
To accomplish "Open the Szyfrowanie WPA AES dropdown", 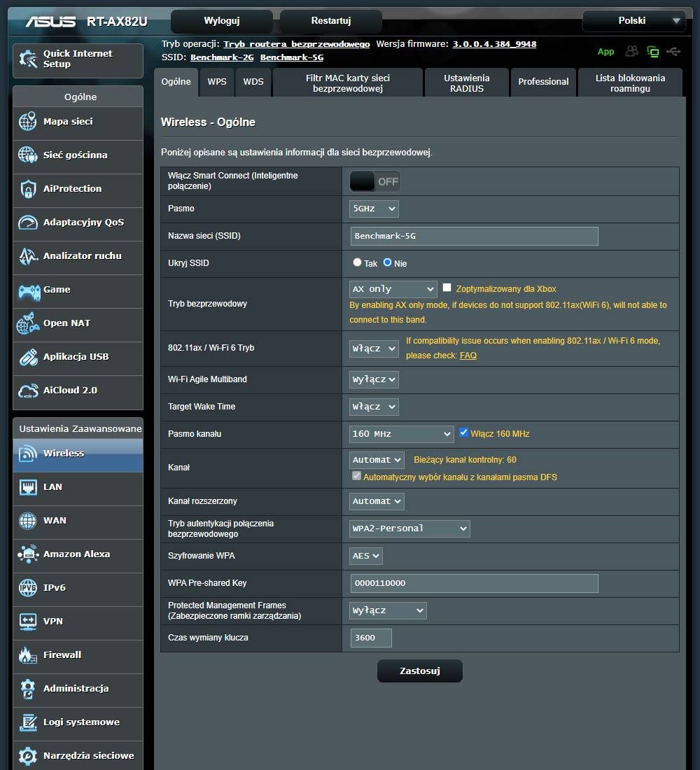I will [x=366, y=556].
